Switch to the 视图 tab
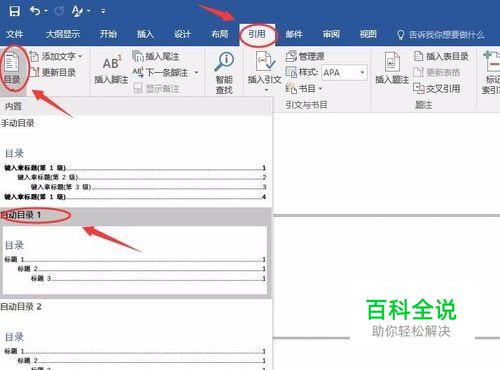 368,34
